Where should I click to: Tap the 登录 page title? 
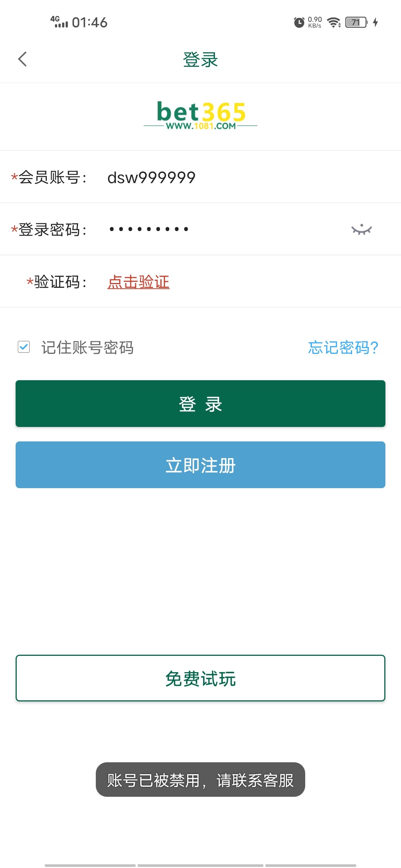[200, 59]
